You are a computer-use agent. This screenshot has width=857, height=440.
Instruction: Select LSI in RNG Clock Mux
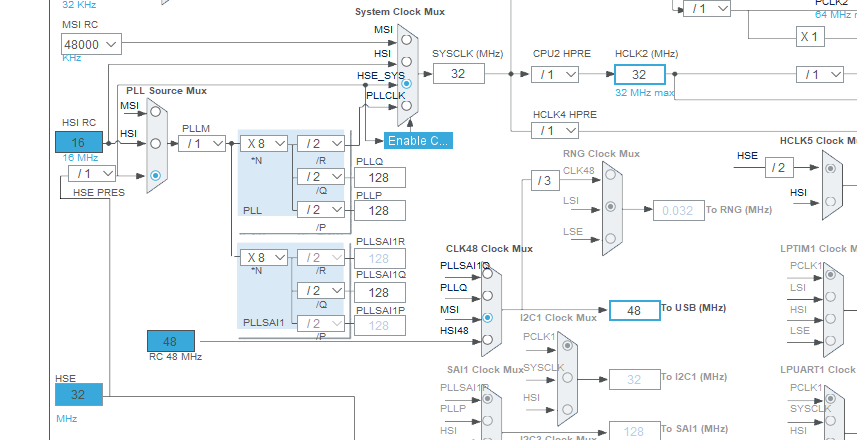pyautogui.click(x=611, y=207)
